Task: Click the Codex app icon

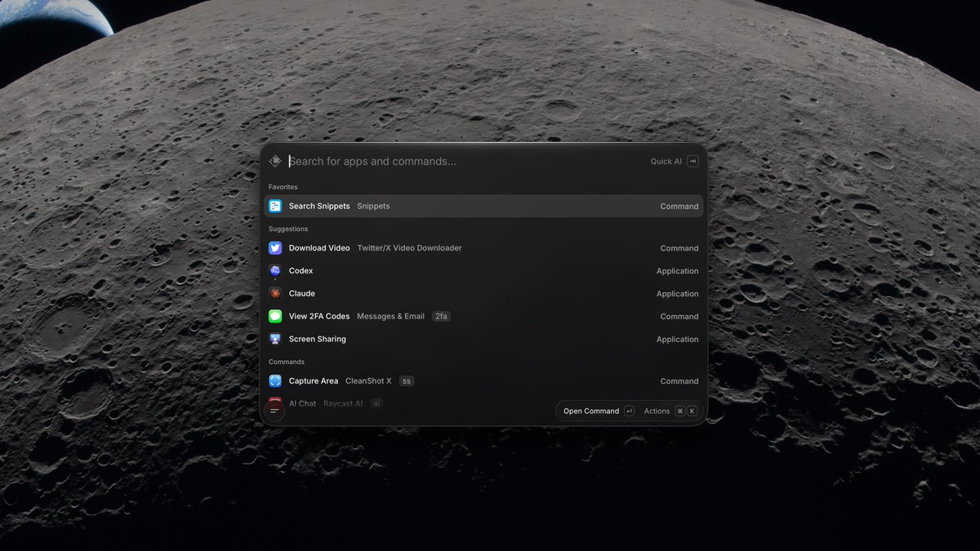Action: [275, 271]
